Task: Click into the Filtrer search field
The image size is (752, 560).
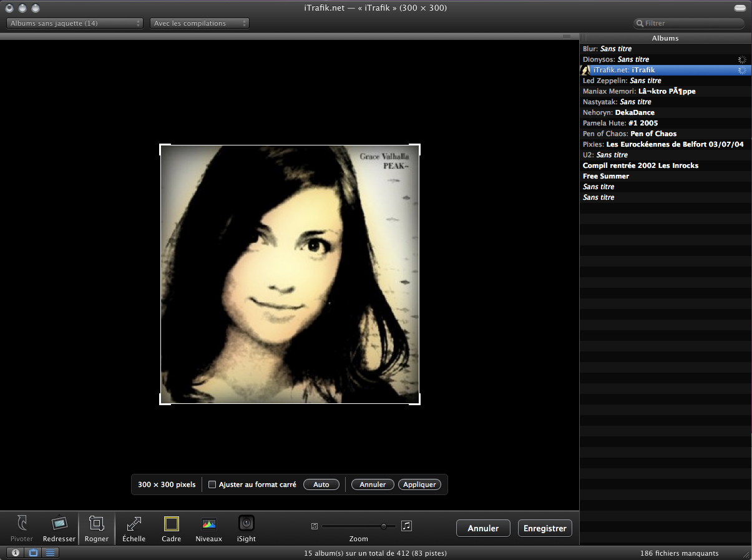Action: (689, 23)
